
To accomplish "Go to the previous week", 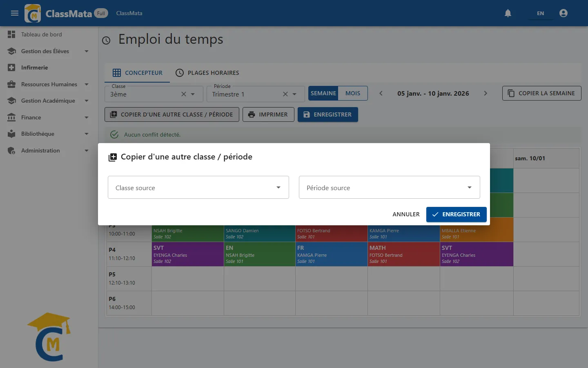I will [381, 93].
